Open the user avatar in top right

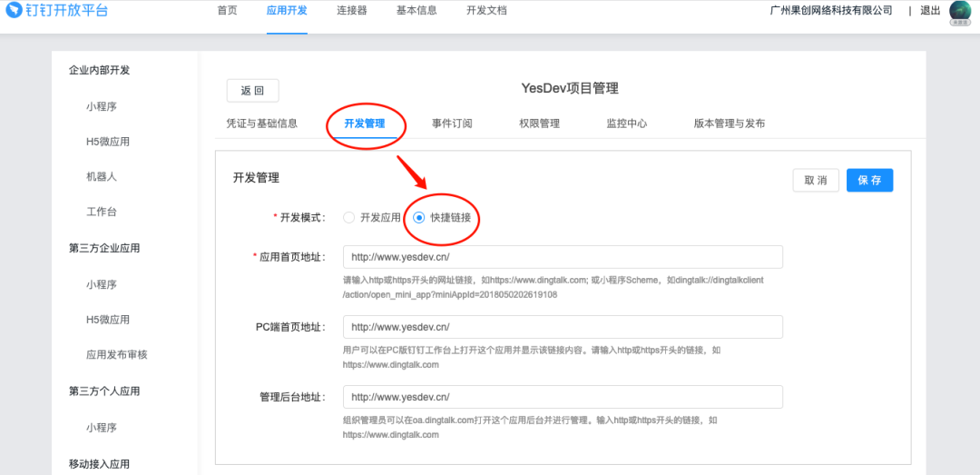[959, 13]
